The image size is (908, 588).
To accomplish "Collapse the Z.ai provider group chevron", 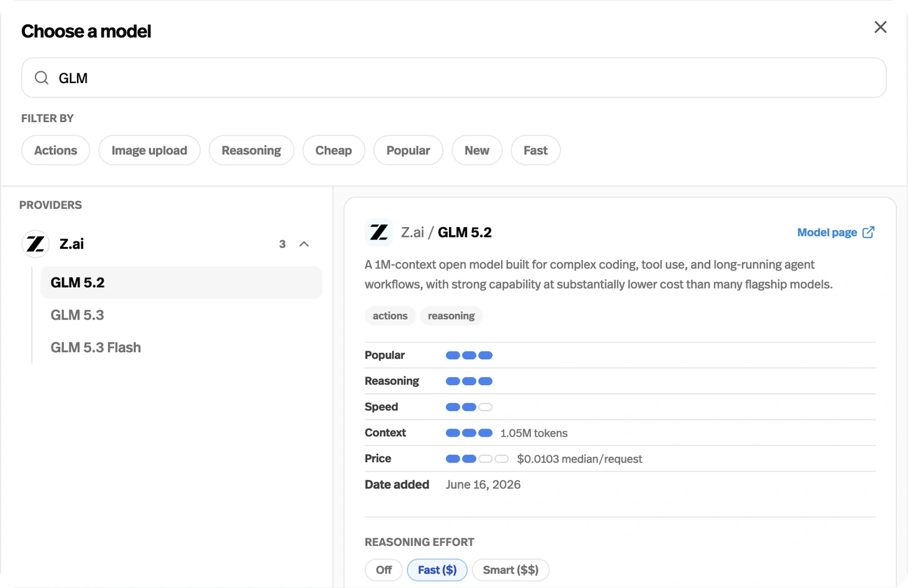I will [304, 244].
